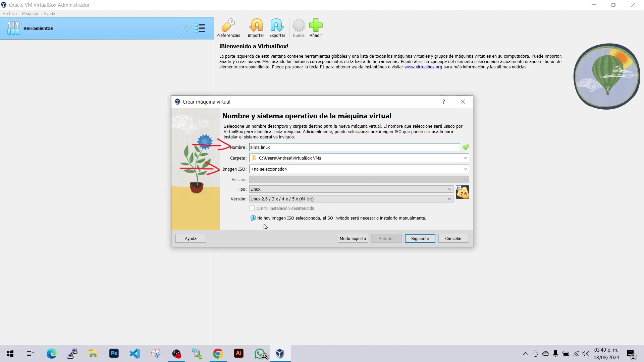Close the Crear máquina virtual dialog

(463, 102)
